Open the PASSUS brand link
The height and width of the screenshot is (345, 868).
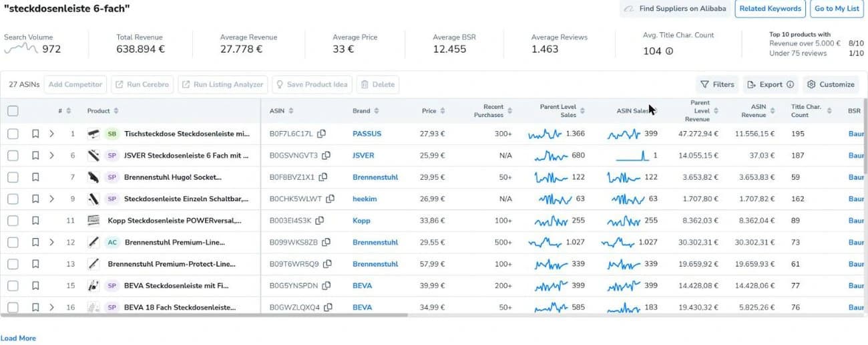click(367, 134)
